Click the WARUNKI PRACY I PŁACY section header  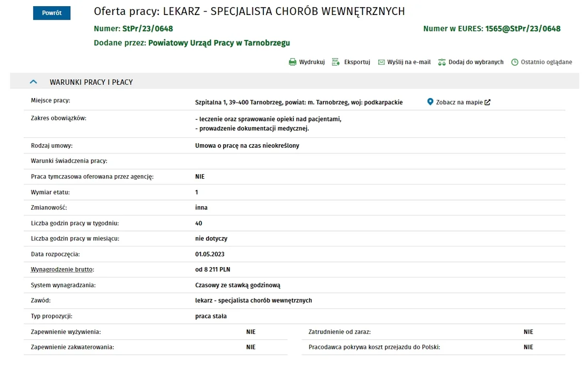pos(294,82)
